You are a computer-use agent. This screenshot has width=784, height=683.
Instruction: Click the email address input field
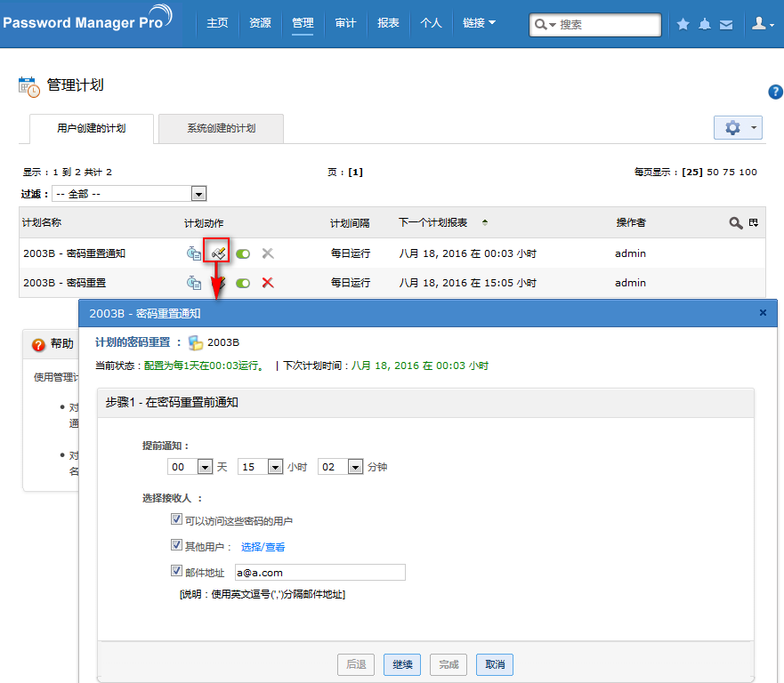coord(319,573)
